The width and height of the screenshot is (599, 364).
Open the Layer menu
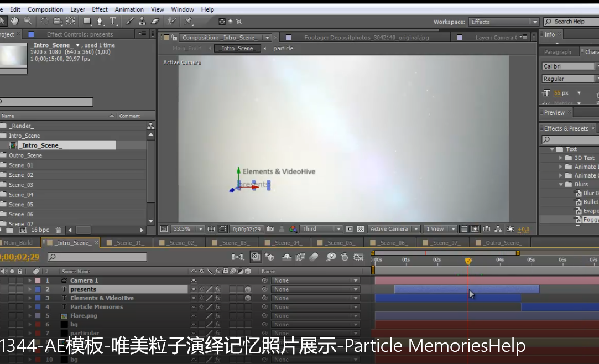click(77, 9)
